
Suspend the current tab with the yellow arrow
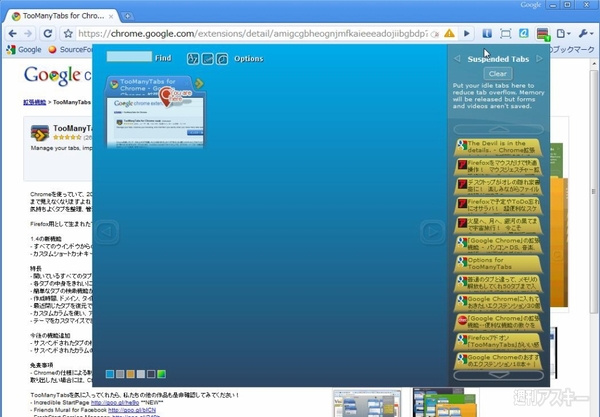[x=199, y=83]
